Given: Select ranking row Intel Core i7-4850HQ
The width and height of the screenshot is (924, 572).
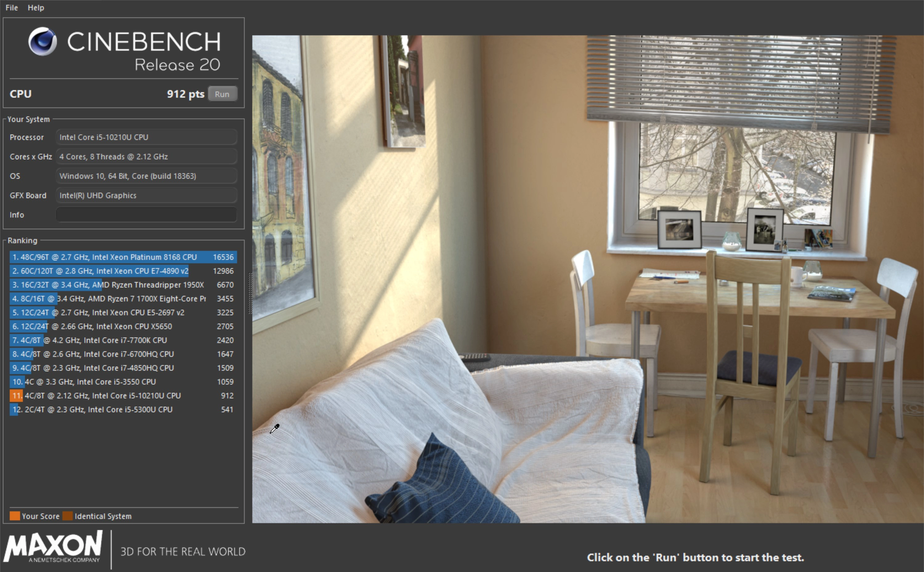Looking at the screenshot, I should [x=123, y=368].
